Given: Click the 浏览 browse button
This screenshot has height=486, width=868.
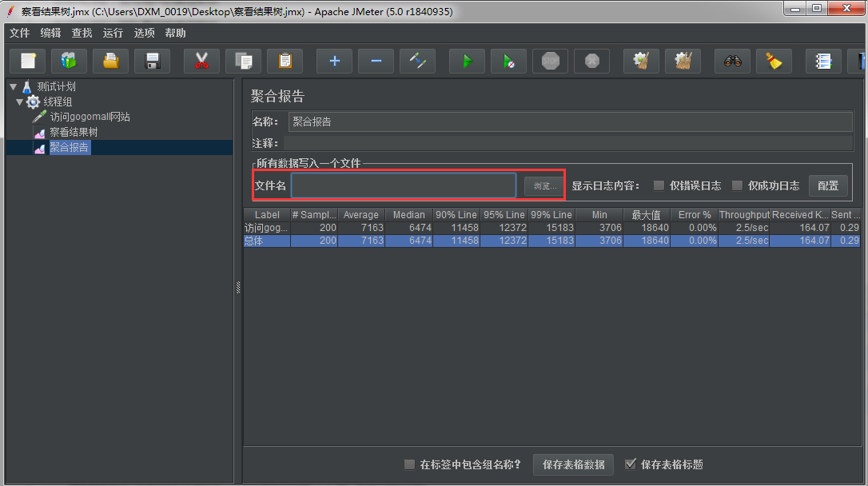Looking at the screenshot, I should pos(544,186).
